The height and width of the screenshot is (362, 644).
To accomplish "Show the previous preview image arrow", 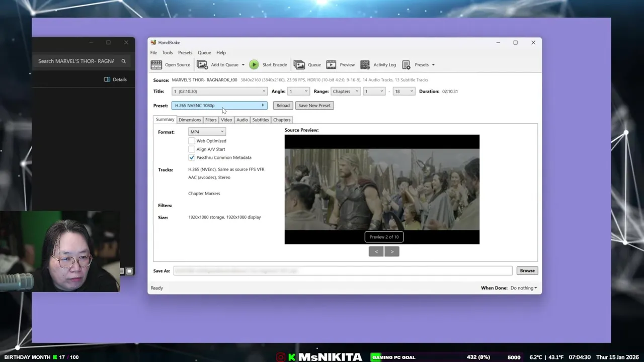I will [x=376, y=251].
